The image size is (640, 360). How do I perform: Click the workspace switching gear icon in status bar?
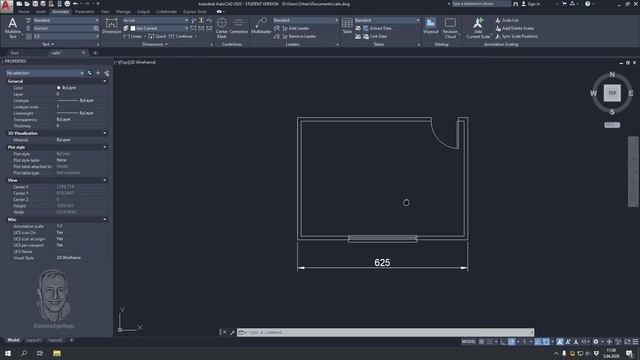596,342
